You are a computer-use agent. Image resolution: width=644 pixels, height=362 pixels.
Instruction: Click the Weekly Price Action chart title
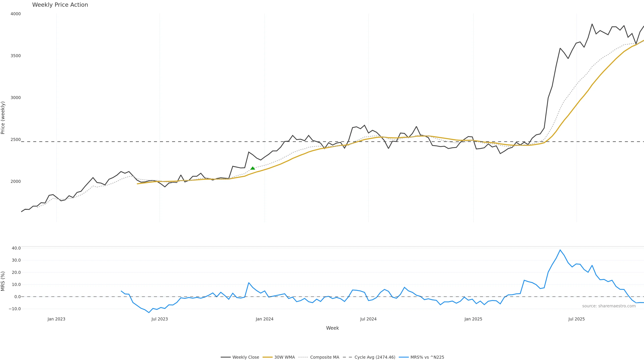pos(60,5)
